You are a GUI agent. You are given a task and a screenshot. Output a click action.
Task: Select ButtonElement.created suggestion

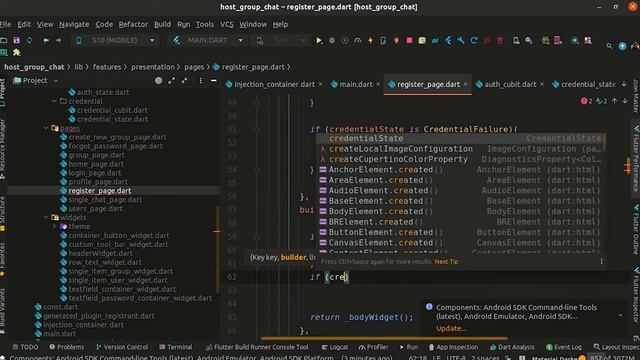coord(461,232)
